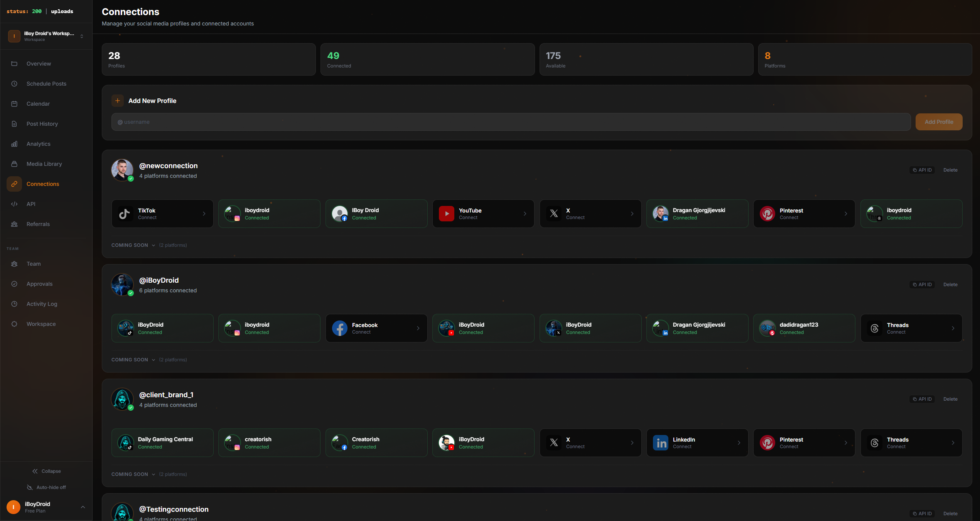Open Schedule Posts from the sidebar
980x521 pixels.
tap(46, 84)
